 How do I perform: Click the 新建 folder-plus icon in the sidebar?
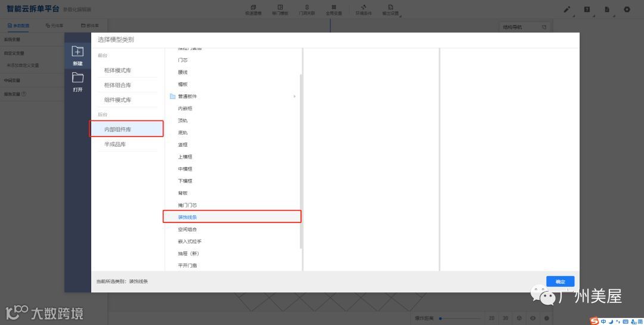[x=78, y=51]
